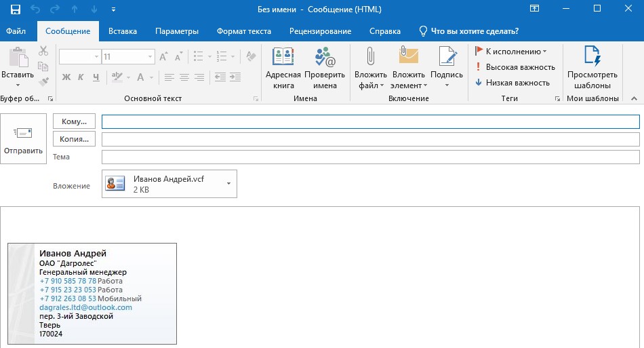The width and height of the screenshot is (644, 348).
Task: Toggle the bulleted list button
Action: tap(199, 56)
